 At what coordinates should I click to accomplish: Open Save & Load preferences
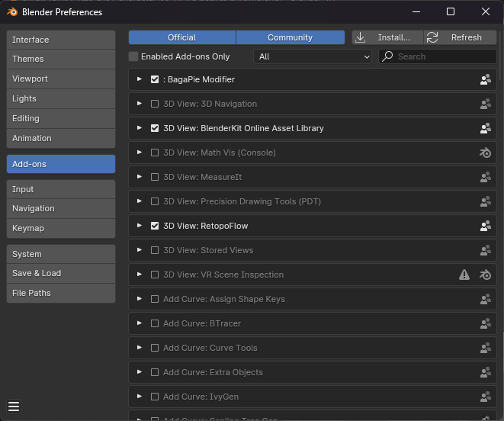(61, 273)
